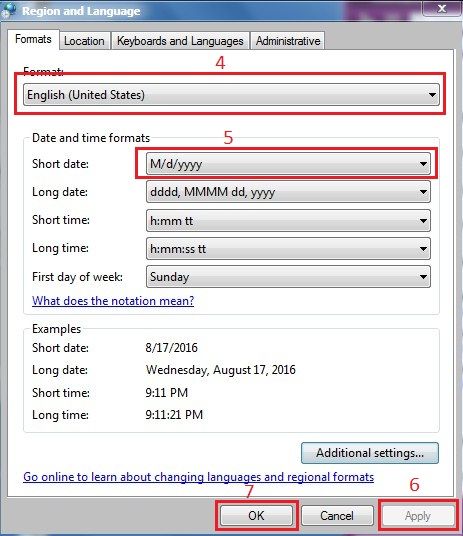Expand the Long time format dropdown
Image resolution: width=463 pixels, height=536 pixels.
[x=288, y=249]
